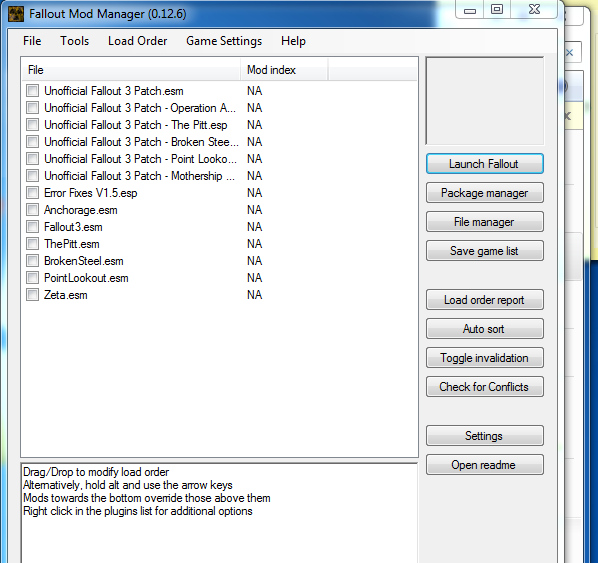The width and height of the screenshot is (598, 563).
Task: Show the Save game list
Action: pyautogui.click(x=484, y=251)
